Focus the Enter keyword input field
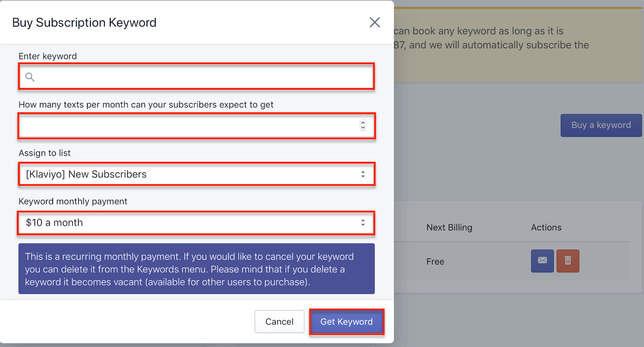This screenshot has height=347, width=644. [x=196, y=76]
